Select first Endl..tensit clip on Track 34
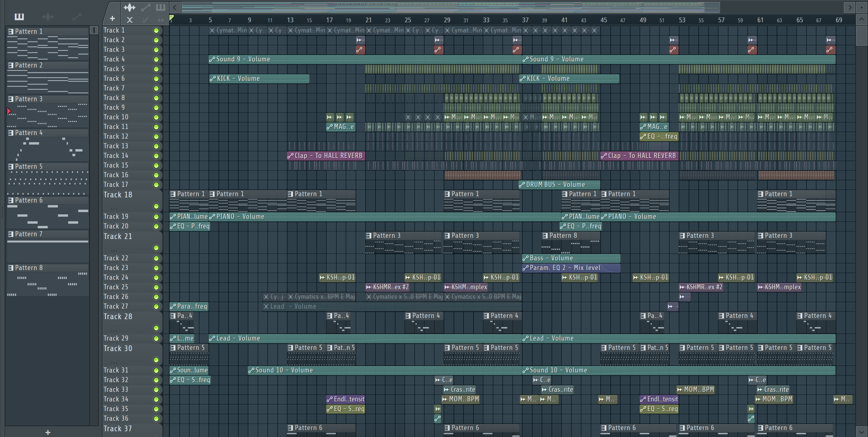 coord(345,399)
